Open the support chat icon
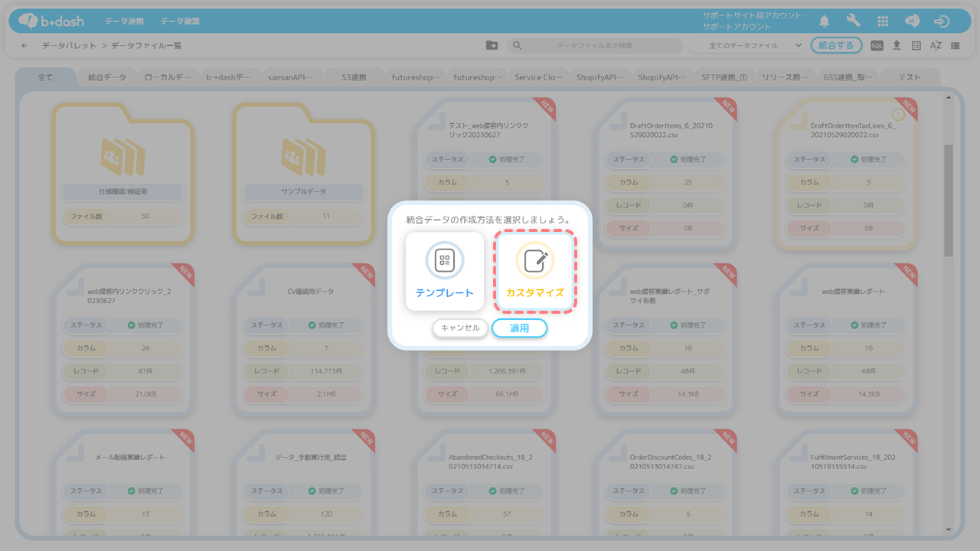980x551 pixels. [912, 21]
